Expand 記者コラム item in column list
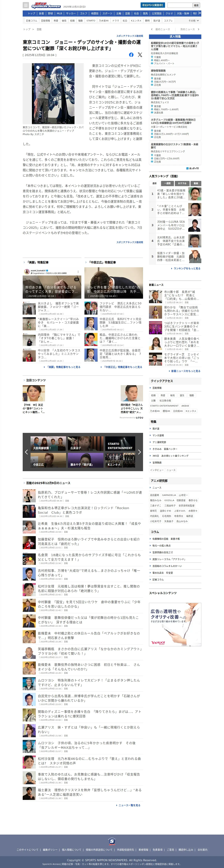 (x=175, y=579)
